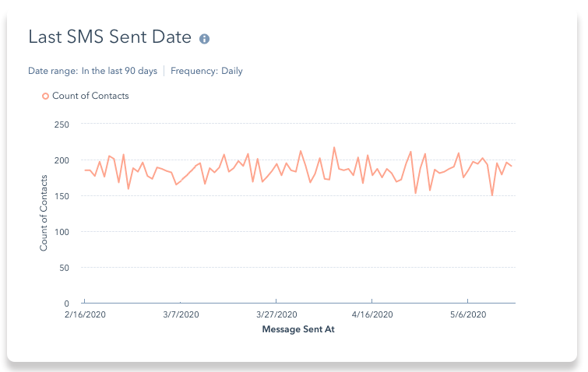
Task: Click the highest peak on the line chart
Action: (334, 147)
